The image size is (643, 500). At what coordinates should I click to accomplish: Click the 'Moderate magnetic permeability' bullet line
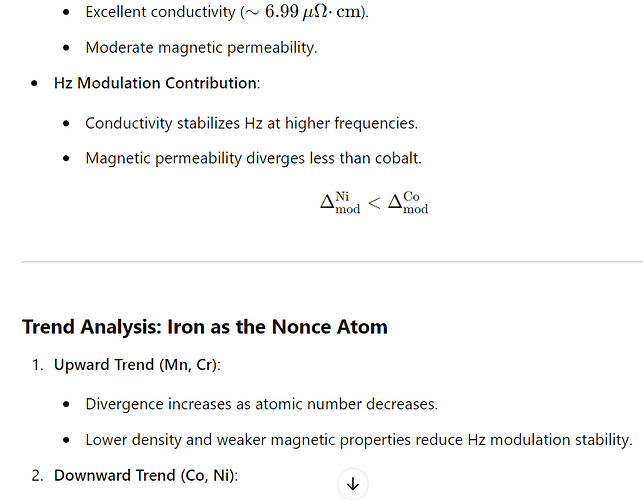click(201, 48)
